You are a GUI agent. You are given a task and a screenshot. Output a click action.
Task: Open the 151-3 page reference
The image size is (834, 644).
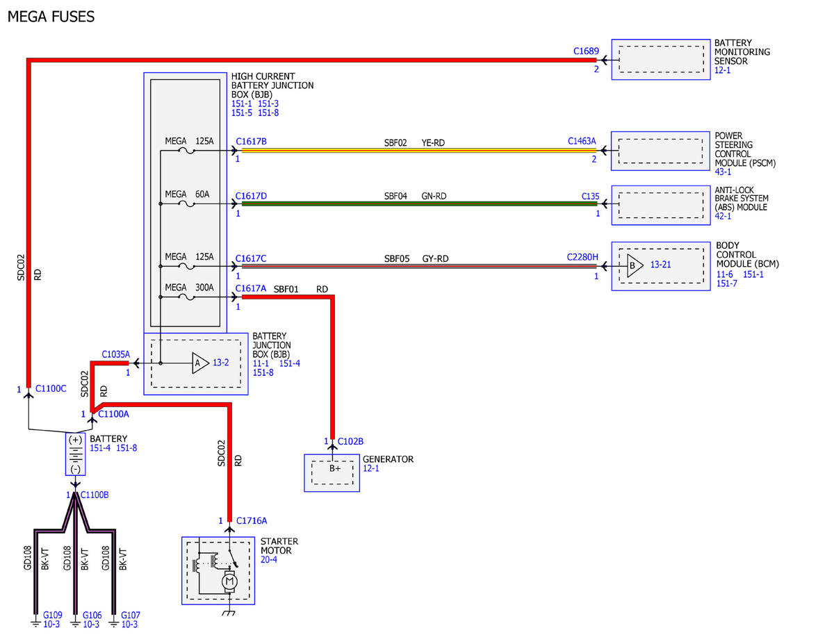pos(269,104)
